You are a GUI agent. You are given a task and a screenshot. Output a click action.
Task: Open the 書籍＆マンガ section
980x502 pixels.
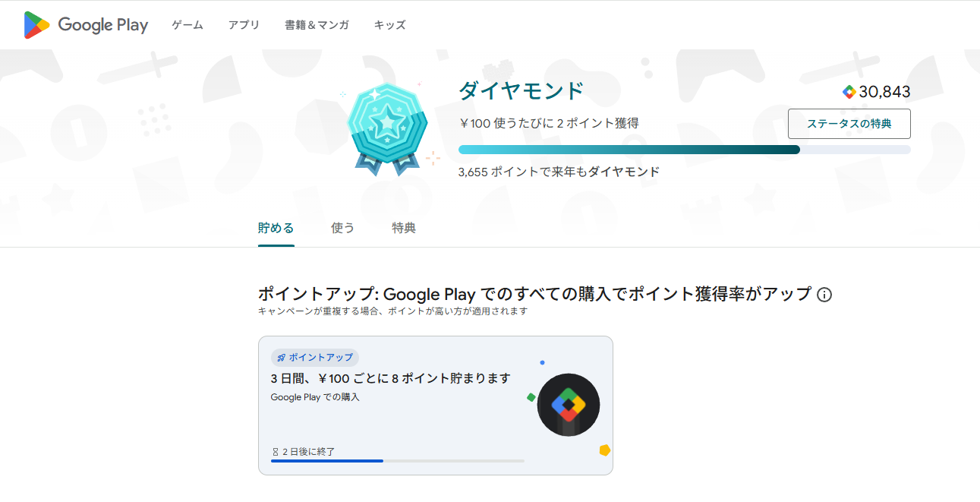(317, 25)
